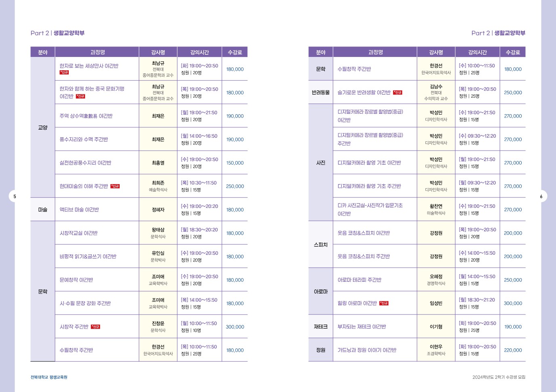556x392 pixels.
Task: Open the 주역 상수역 야간반 course
Action: (86, 116)
